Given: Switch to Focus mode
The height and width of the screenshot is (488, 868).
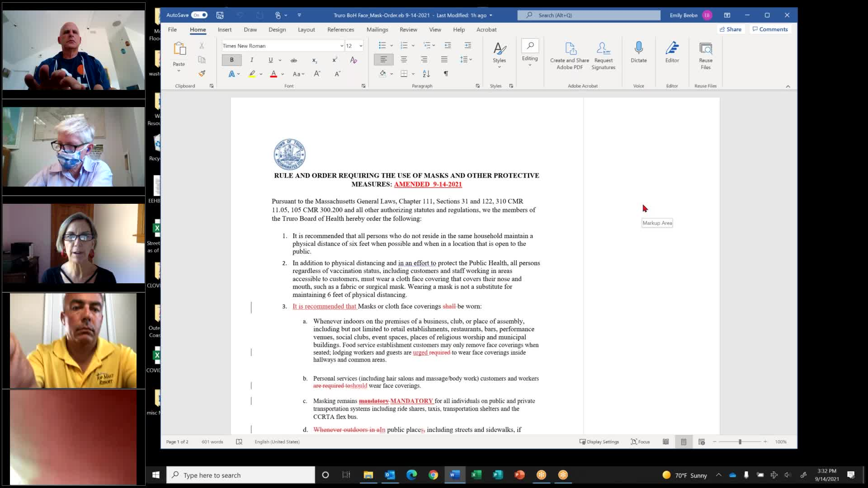Looking at the screenshot, I should click(x=639, y=441).
